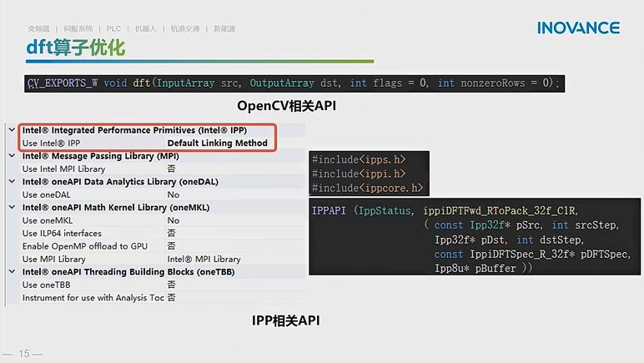
Task: Click the 'Intel® oneAPI Math Kernel Library (oneMKL)' heading
Action: [x=116, y=208]
